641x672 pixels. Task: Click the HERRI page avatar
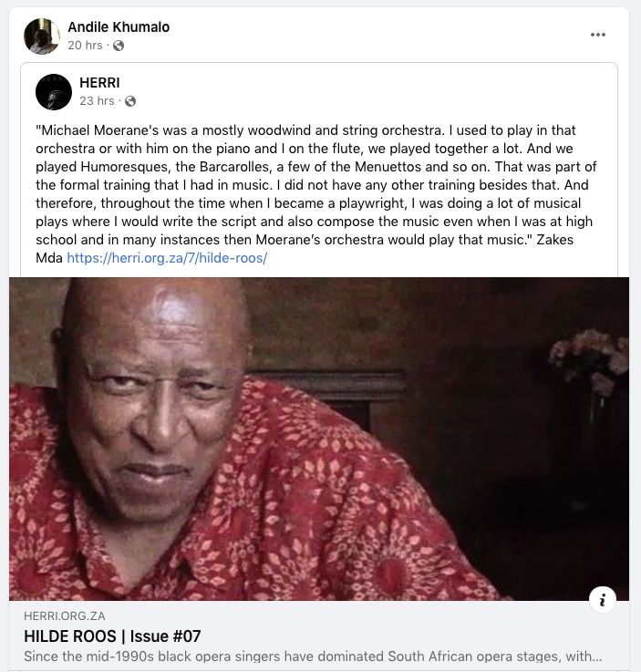point(54,91)
